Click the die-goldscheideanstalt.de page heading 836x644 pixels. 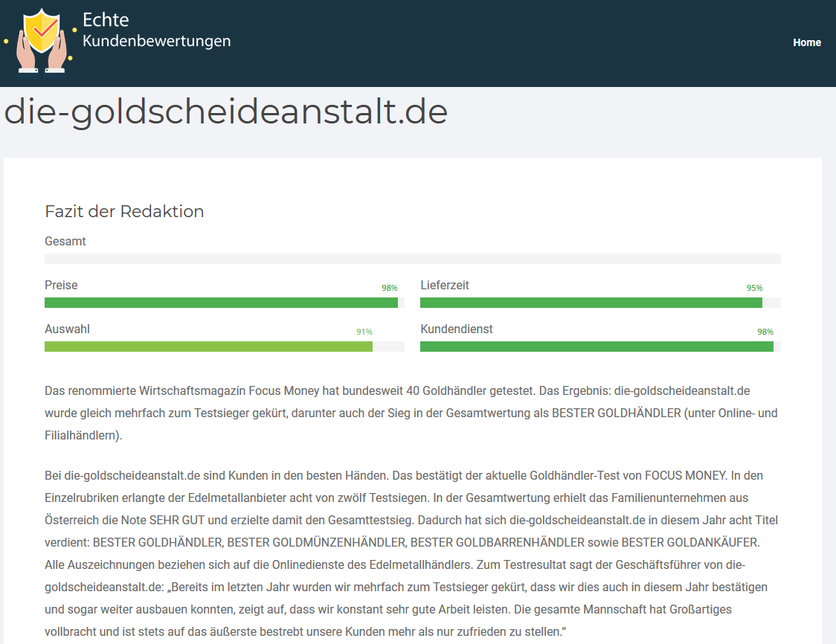coord(225,112)
